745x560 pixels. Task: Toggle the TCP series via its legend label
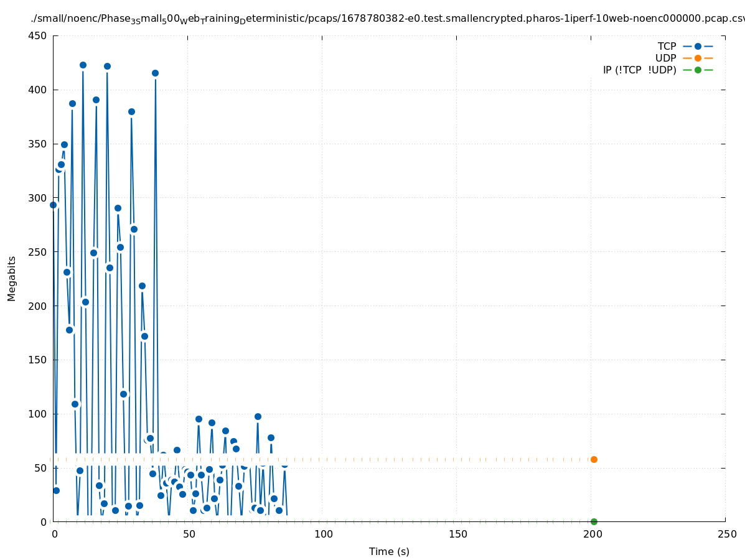click(667, 46)
